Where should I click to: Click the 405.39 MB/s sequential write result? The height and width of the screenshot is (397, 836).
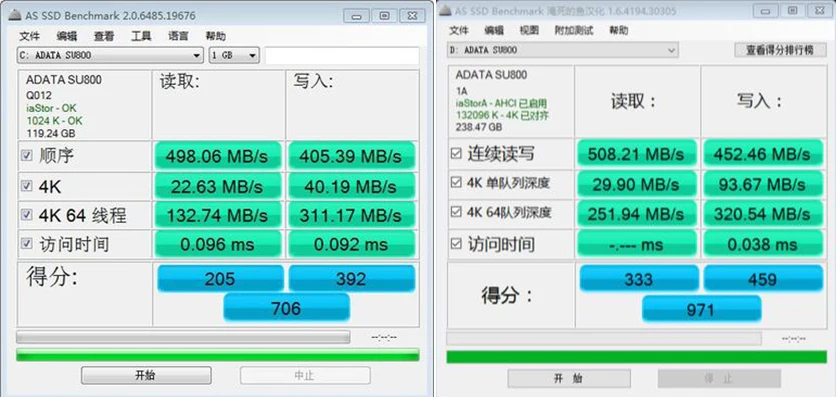351,156
